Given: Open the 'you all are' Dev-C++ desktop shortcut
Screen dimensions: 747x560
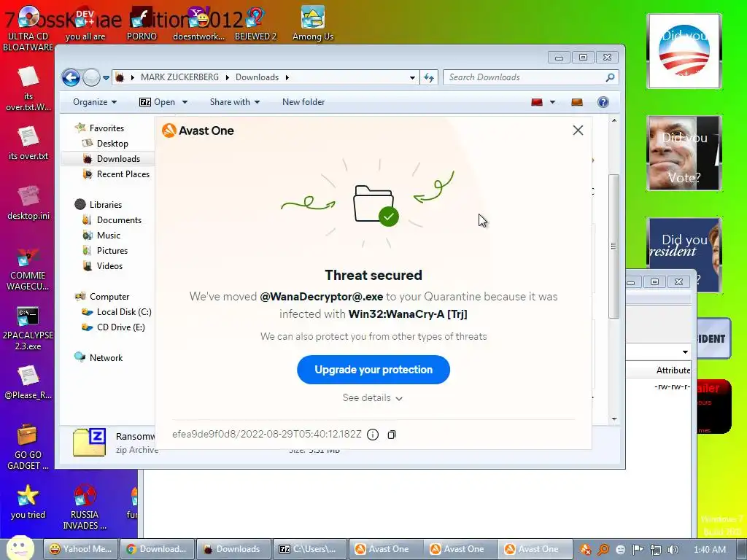Looking at the screenshot, I should point(85,24).
